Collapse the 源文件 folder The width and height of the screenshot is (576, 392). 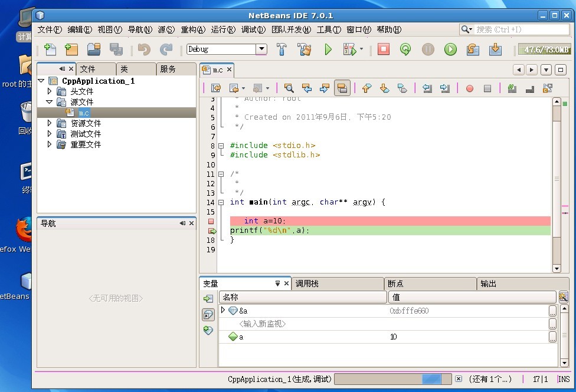tap(50, 101)
